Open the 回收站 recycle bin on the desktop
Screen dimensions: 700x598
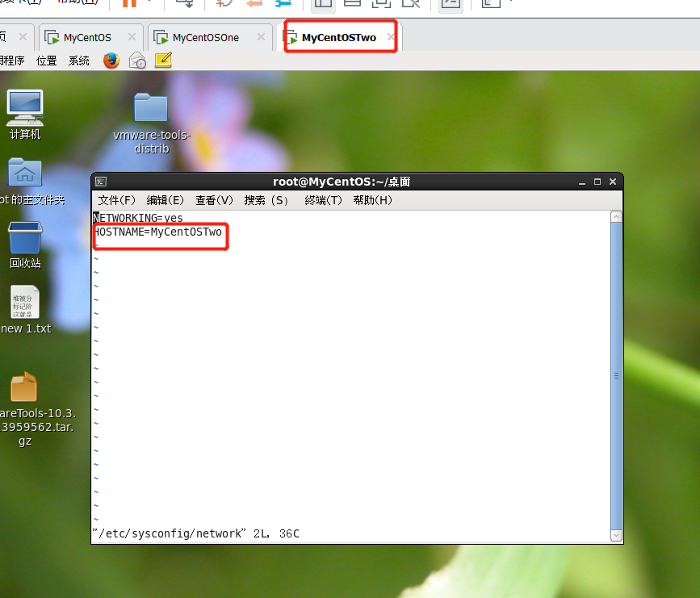click(25, 234)
